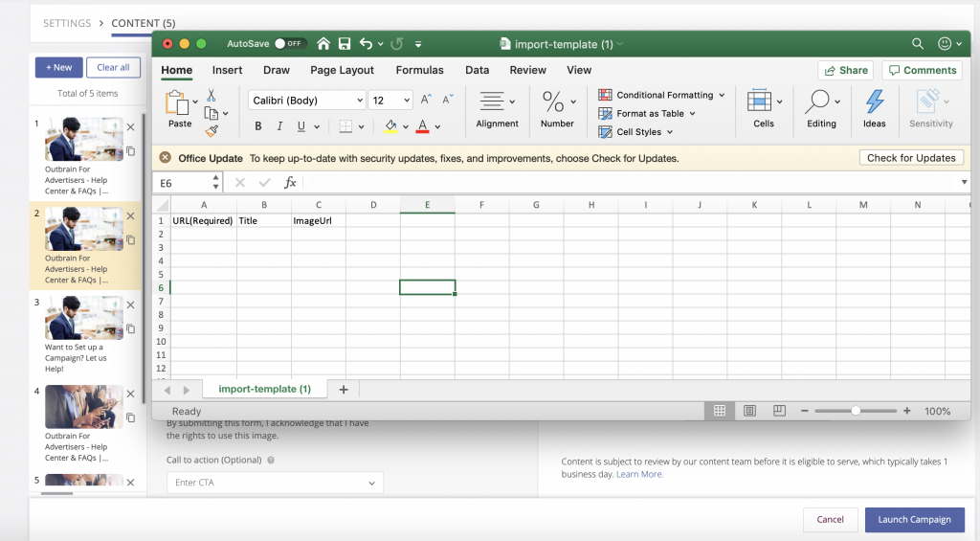The image size is (980, 541).
Task: Click the Paste clipboard icon
Action: tap(177, 102)
